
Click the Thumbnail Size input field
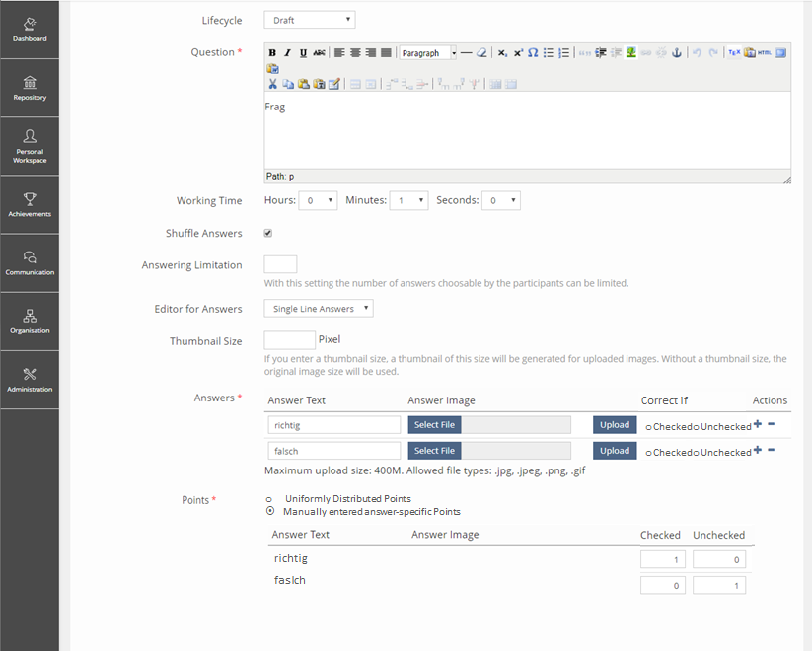[289, 340]
